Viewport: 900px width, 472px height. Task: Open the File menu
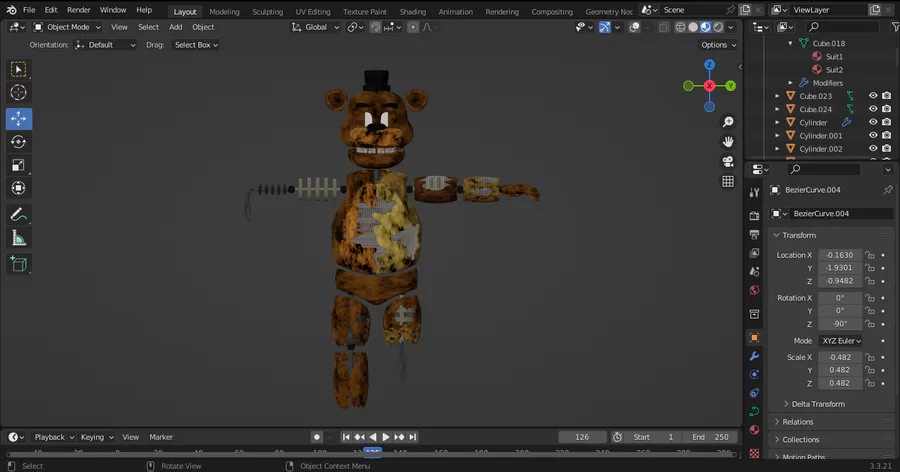tap(29, 10)
